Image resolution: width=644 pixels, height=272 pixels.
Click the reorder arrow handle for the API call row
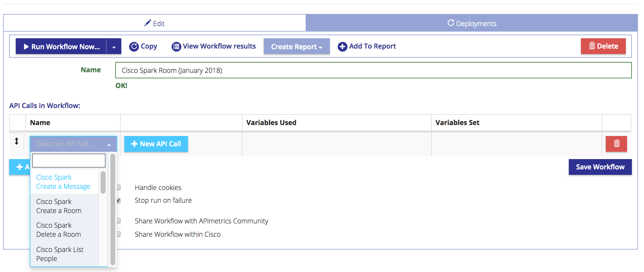click(17, 141)
